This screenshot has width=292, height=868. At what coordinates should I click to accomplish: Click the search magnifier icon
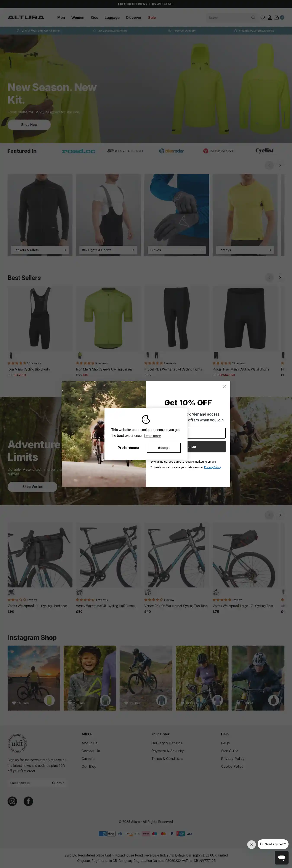(253, 18)
